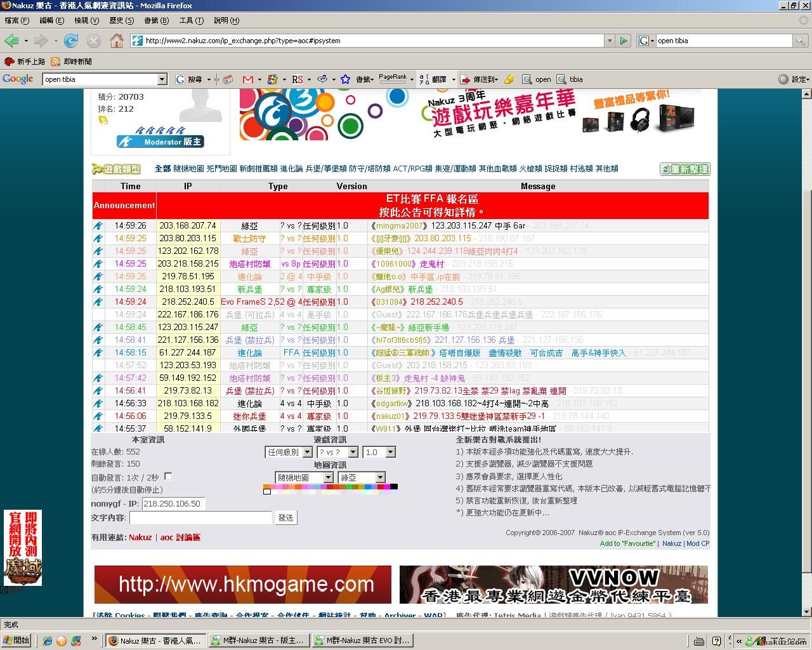The image size is (812, 650).
Task: Expand the 翻譯 translate toolbar dropdown
Action: (454, 79)
